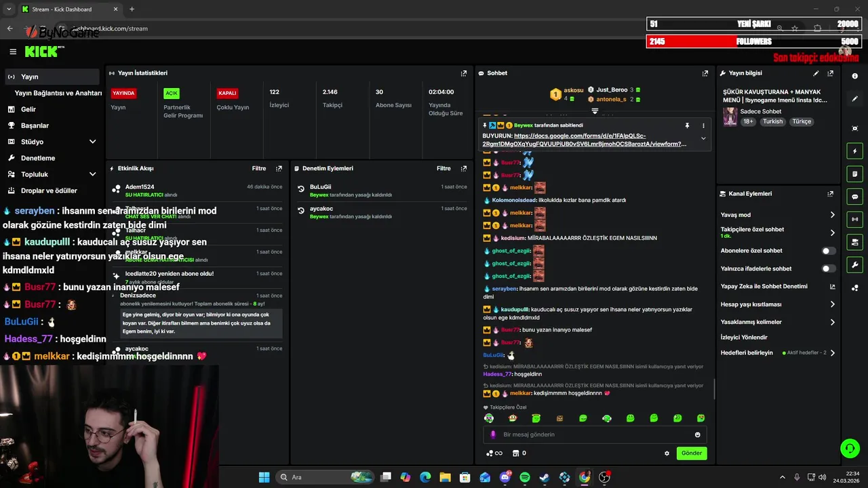Click the lightning bolt icon in right sidebar
Screen dimensions: 868x488
coord(855,151)
